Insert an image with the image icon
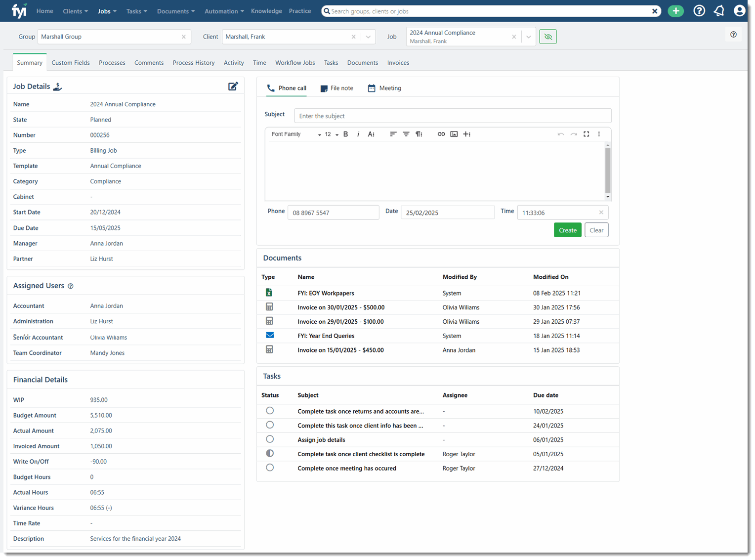The height and width of the screenshot is (560, 755). click(454, 134)
